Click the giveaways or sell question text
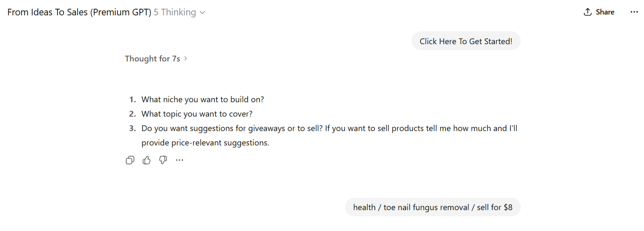Image resolution: width=644 pixels, height=231 pixels. coord(329,128)
